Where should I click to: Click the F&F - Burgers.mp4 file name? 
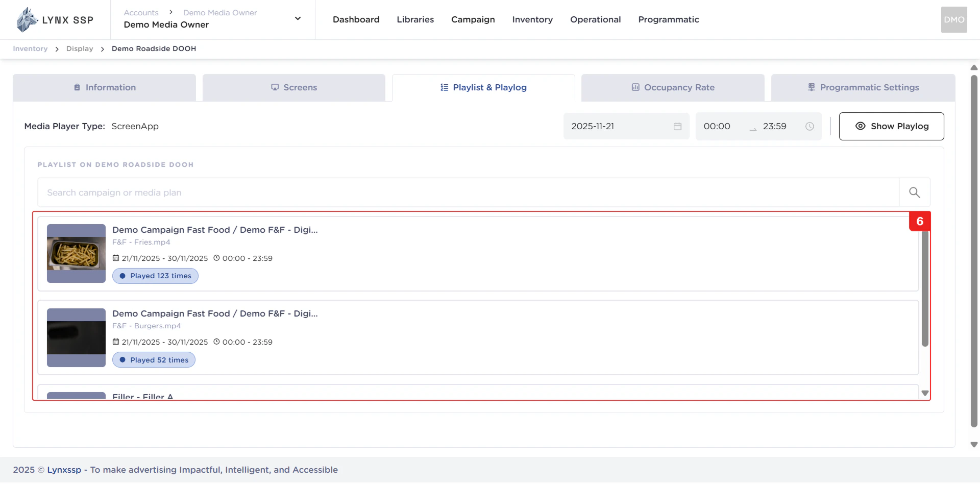[146, 326]
